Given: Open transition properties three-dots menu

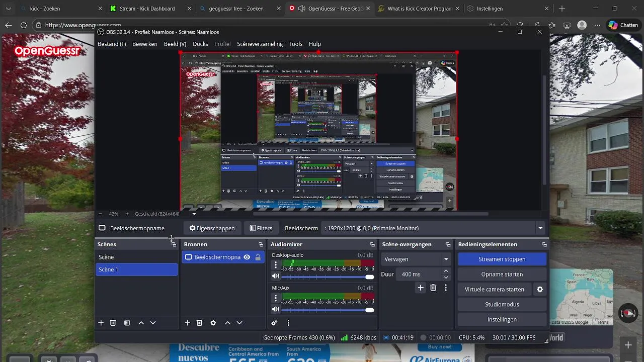Looking at the screenshot, I should pyautogui.click(x=445, y=288).
